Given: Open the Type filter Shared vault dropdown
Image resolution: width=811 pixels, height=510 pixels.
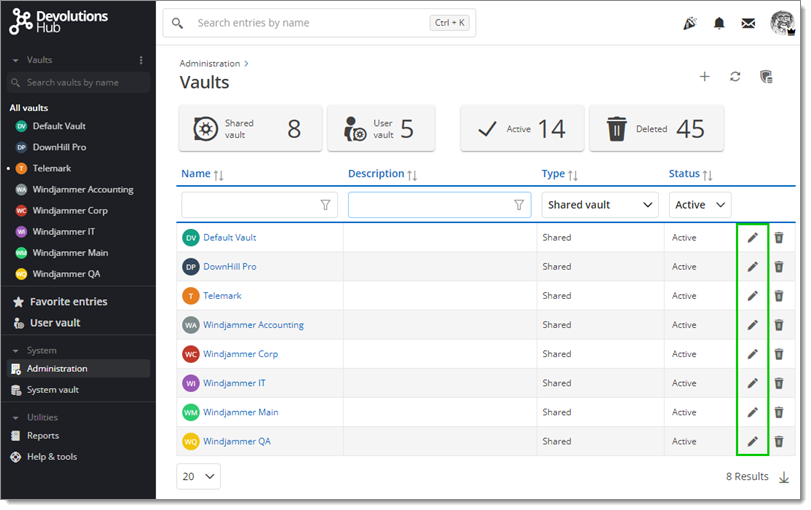Looking at the screenshot, I should [600, 205].
